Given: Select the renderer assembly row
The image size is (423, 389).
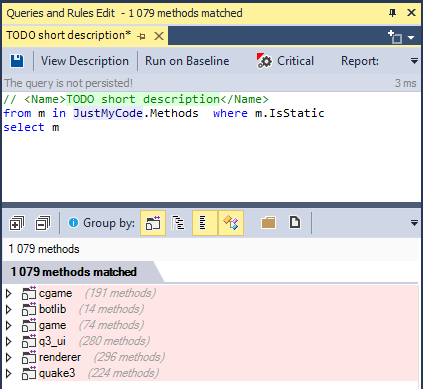Looking at the screenshot, I should tap(228, 357).
